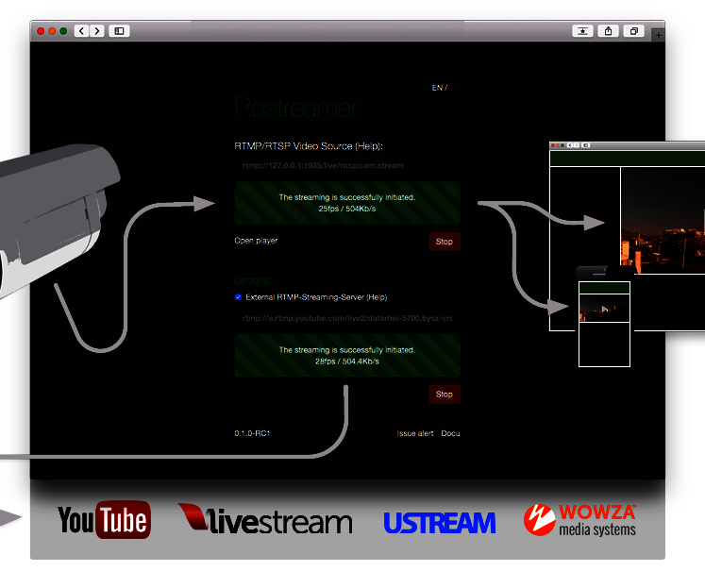Focus the raspicam.stream source URL field
This screenshot has width=705, height=588.
click(347, 165)
